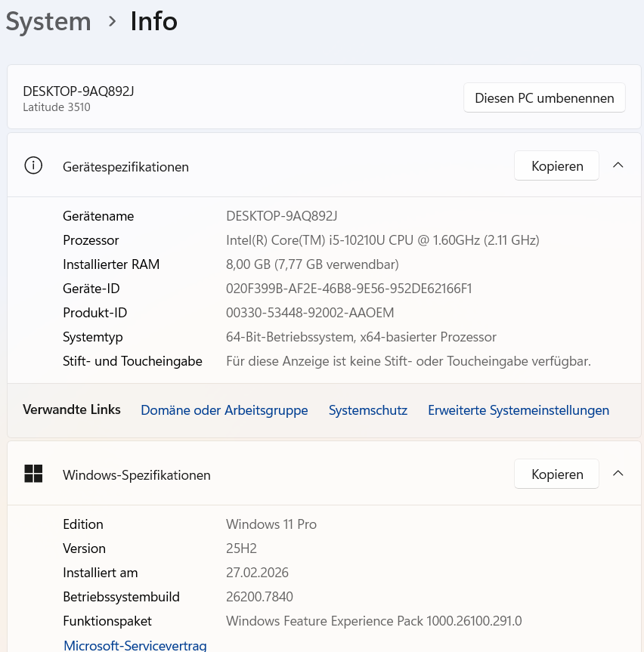Viewport: 644px width, 652px height.
Task: Click the DESKTOP-9AQ892J header name
Action: [78, 91]
